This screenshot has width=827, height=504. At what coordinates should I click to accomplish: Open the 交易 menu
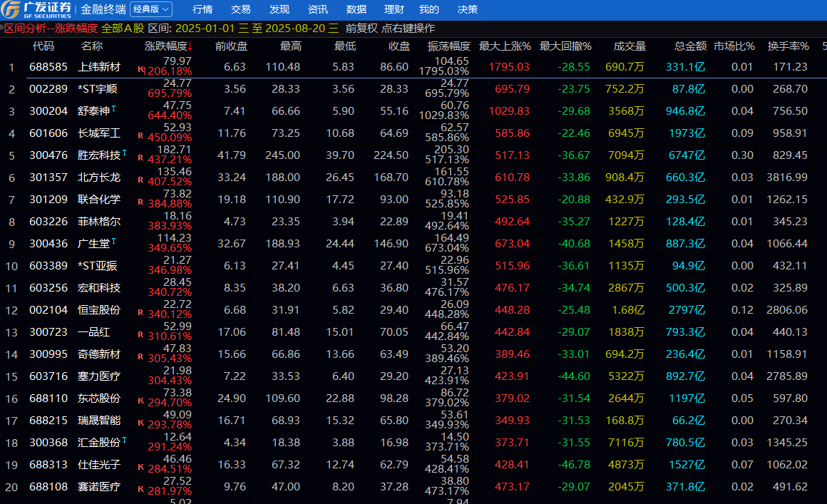coord(240,9)
